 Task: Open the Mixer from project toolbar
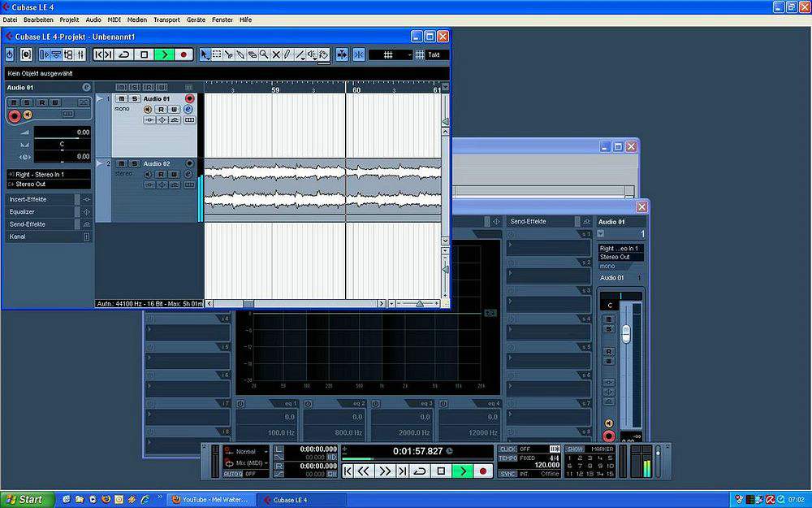tap(80, 54)
